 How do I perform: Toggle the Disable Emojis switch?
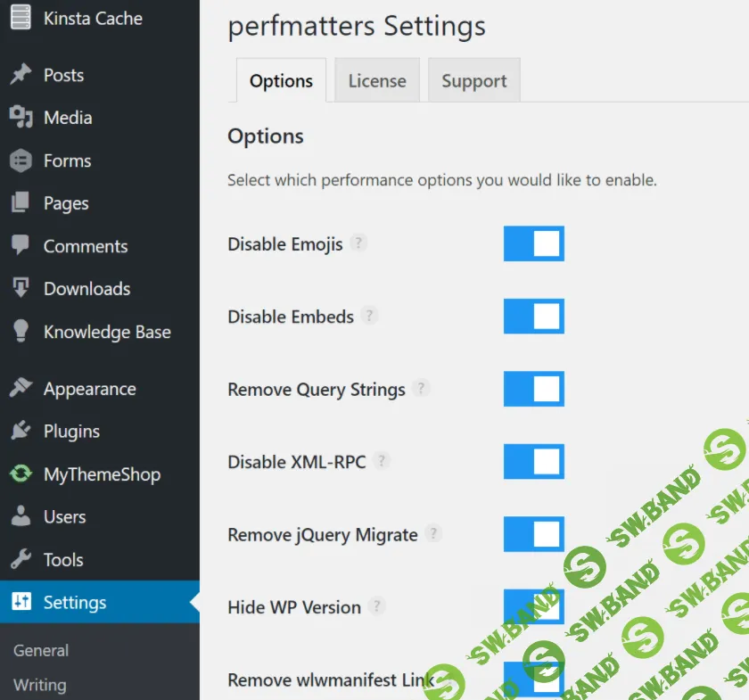[533, 243]
